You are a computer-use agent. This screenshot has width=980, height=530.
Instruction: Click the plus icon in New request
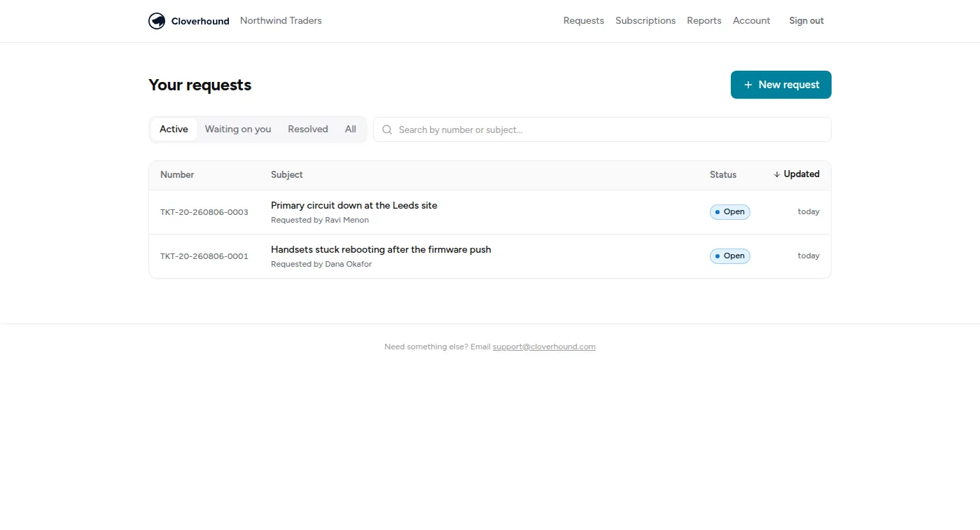748,85
